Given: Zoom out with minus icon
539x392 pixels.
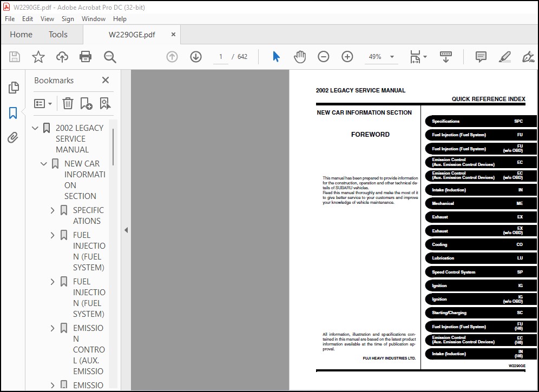Looking at the screenshot, I should [x=324, y=57].
